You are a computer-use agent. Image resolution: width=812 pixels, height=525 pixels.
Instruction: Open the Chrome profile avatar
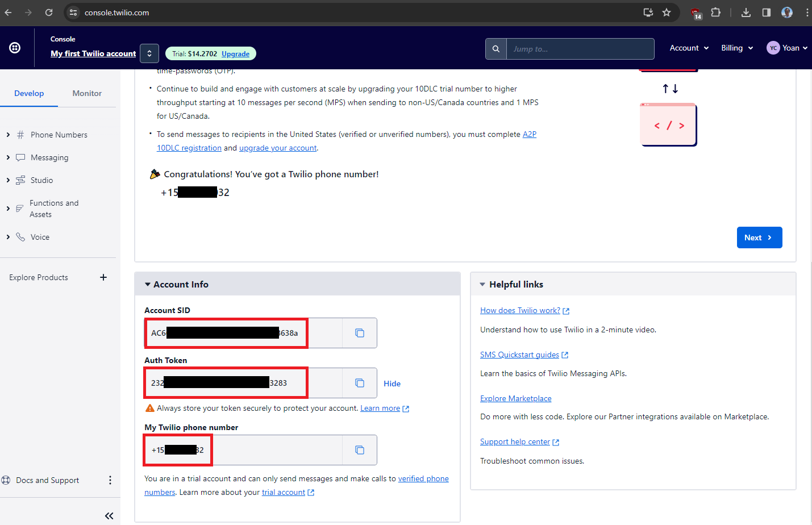(787, 13)
